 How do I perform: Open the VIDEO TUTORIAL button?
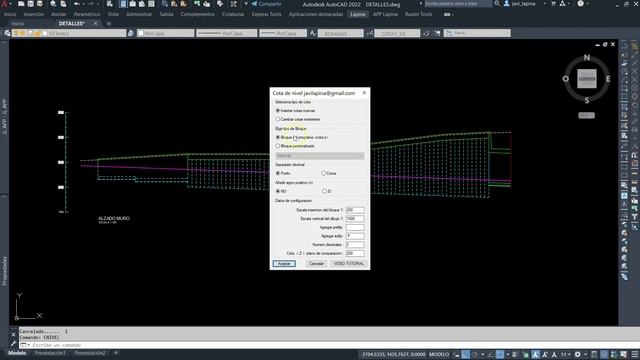349,264
